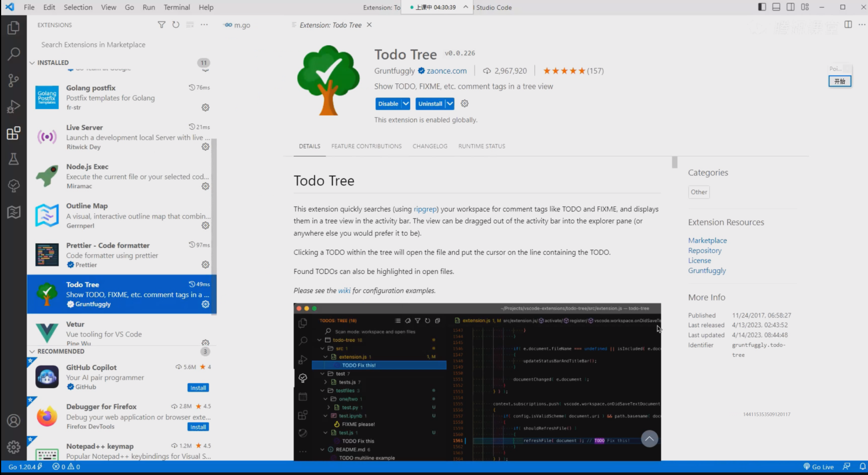Click the Todo Tree screenshot image

pos(477,382)
